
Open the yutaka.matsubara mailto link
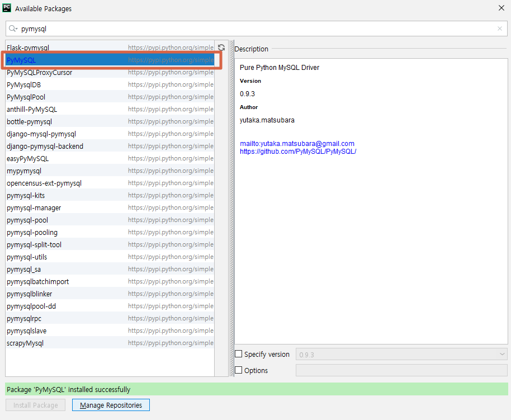tap(297, 144)
